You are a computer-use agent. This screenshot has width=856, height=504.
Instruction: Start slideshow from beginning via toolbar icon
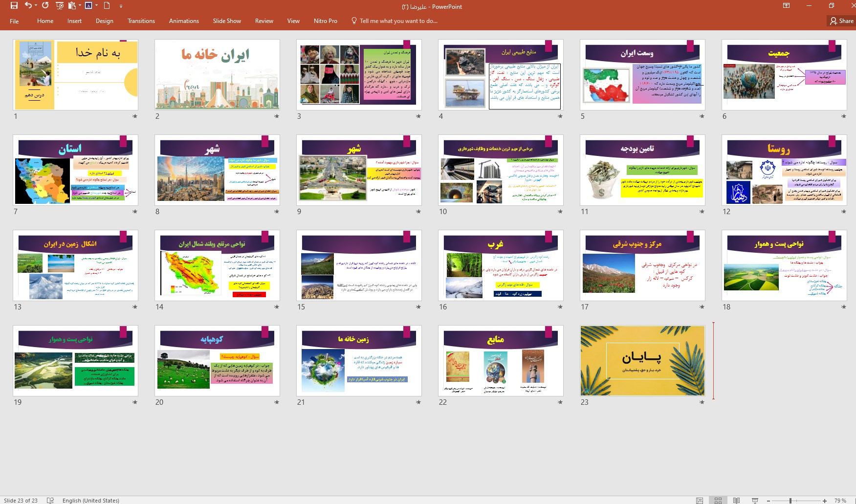tap(60, 6)
